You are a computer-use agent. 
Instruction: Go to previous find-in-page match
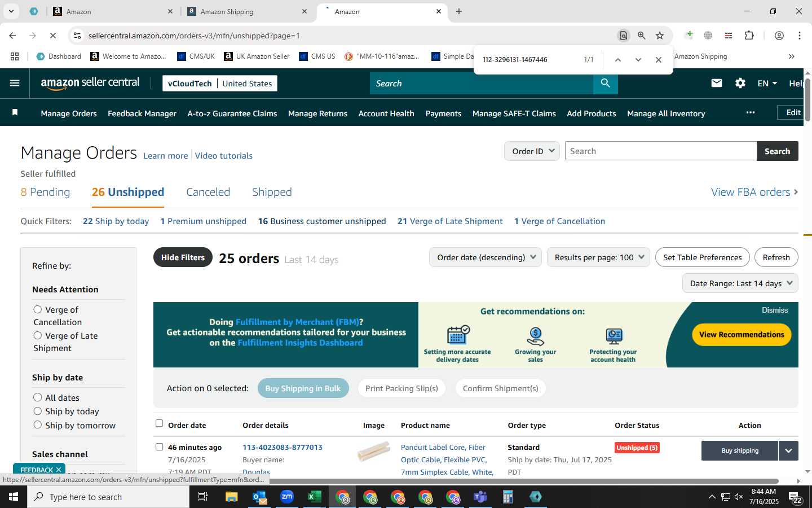(x=618, y=60)
